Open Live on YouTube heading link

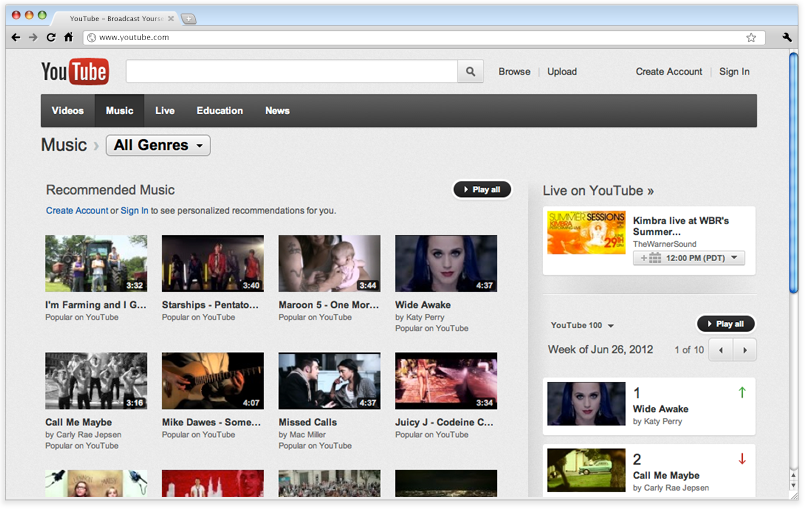(598, 191)
